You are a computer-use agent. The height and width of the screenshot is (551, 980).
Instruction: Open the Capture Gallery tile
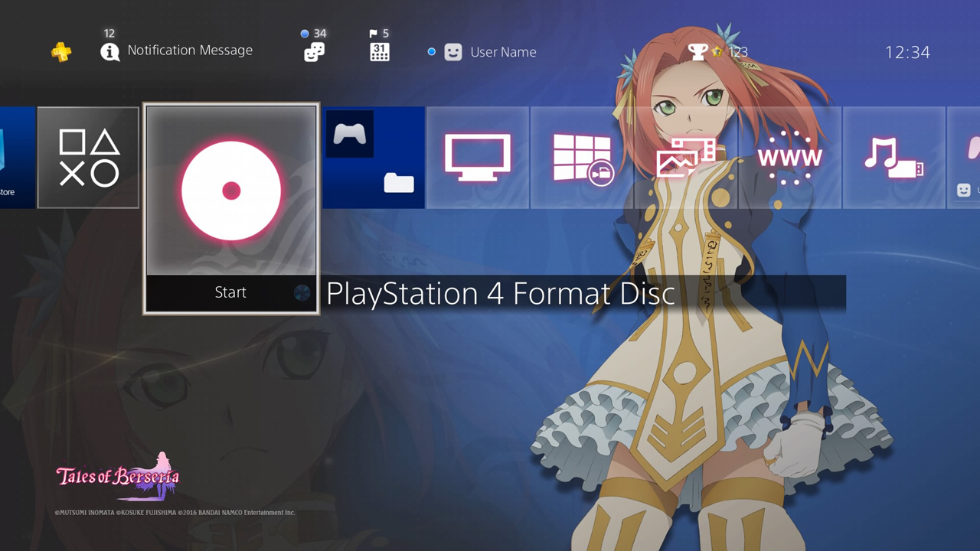[686, 158]
